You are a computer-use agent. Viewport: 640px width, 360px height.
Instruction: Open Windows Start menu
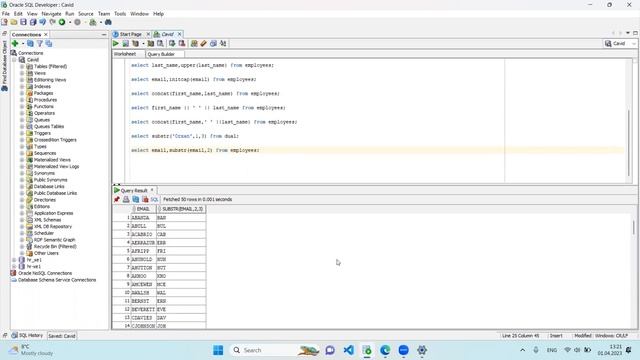pos(218,350)
